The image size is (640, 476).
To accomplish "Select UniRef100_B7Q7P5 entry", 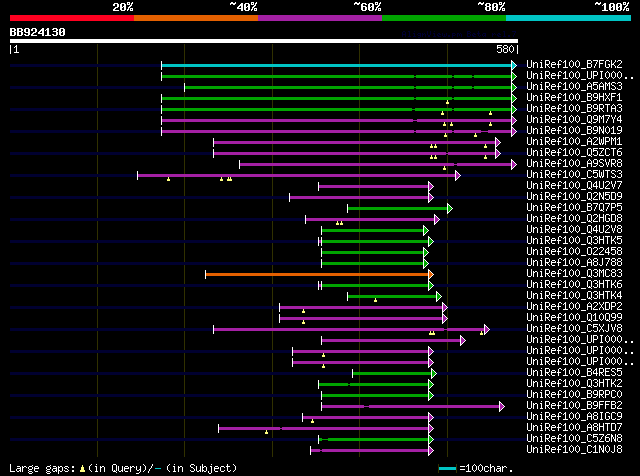I will coord(574,208).
